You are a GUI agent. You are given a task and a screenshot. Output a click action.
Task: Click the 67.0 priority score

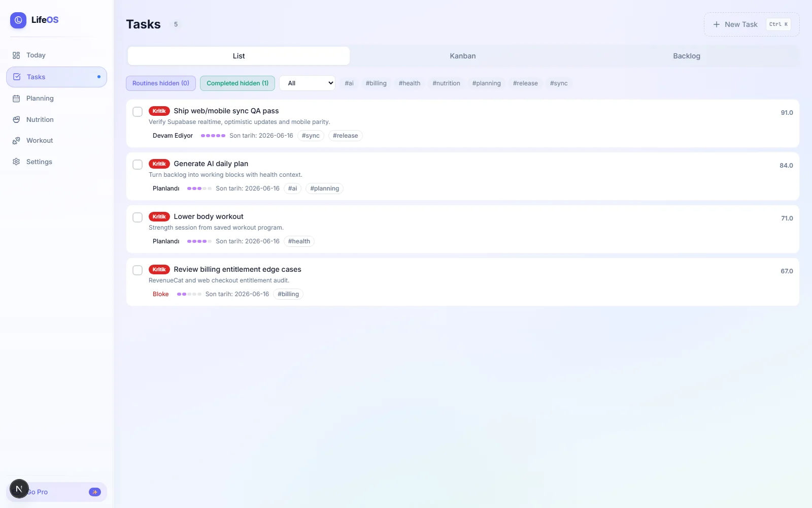point(787,271)
